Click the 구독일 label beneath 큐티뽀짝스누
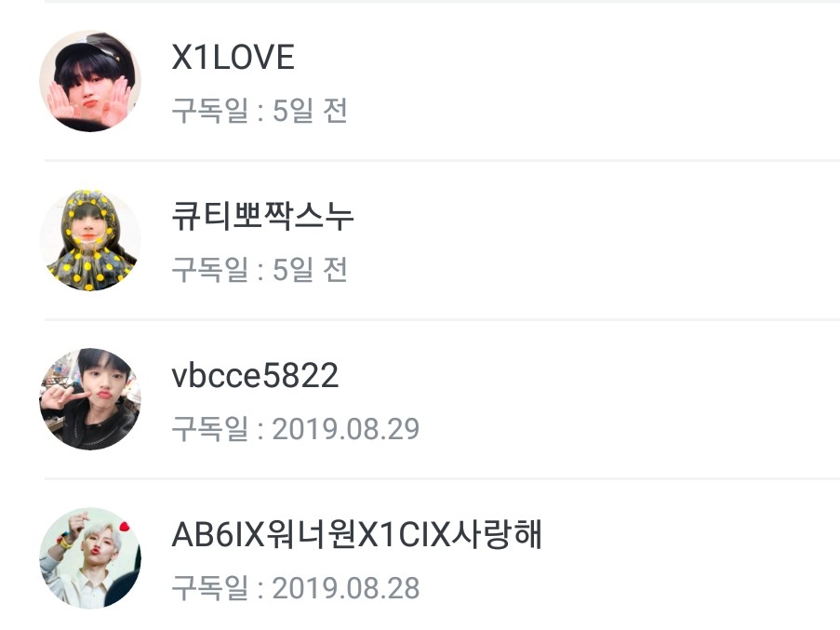840x630 pixels. pyautogui.click(x=210, y=270)
